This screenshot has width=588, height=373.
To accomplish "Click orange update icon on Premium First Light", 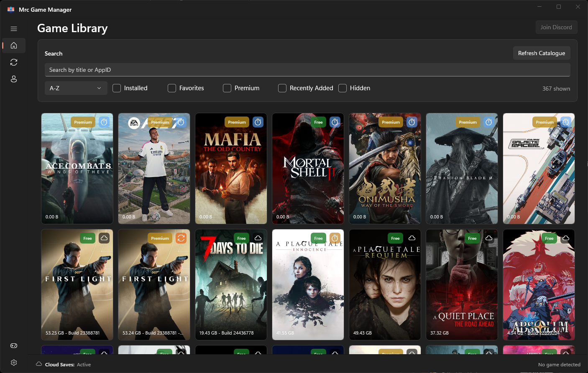I will [x=181, y=238].
